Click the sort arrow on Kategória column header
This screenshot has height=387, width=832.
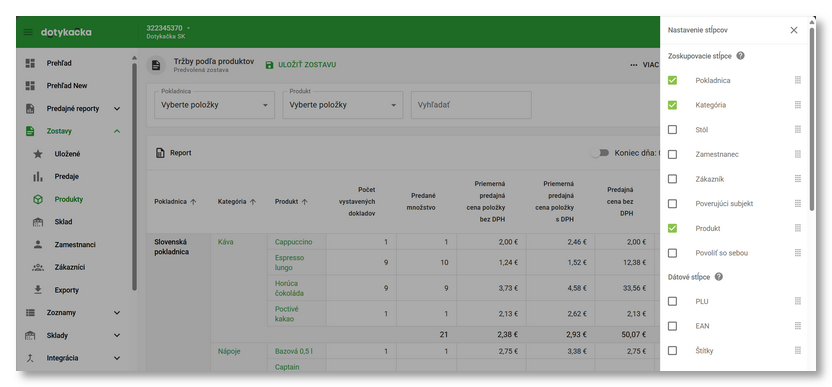point(253,202)
